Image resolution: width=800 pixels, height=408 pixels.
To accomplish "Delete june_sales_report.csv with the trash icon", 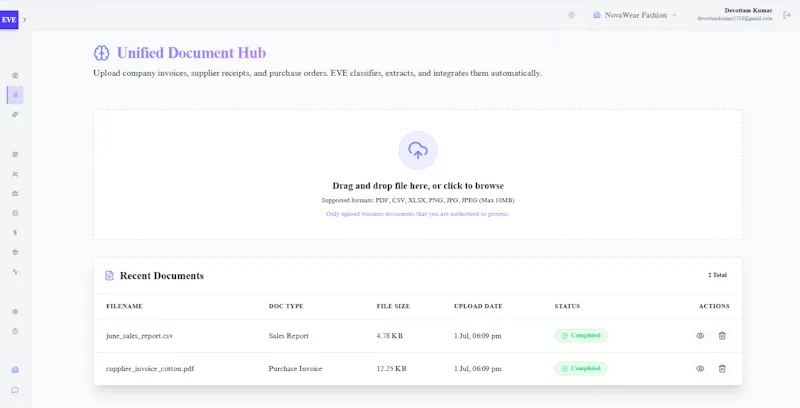I will point(722,336).
